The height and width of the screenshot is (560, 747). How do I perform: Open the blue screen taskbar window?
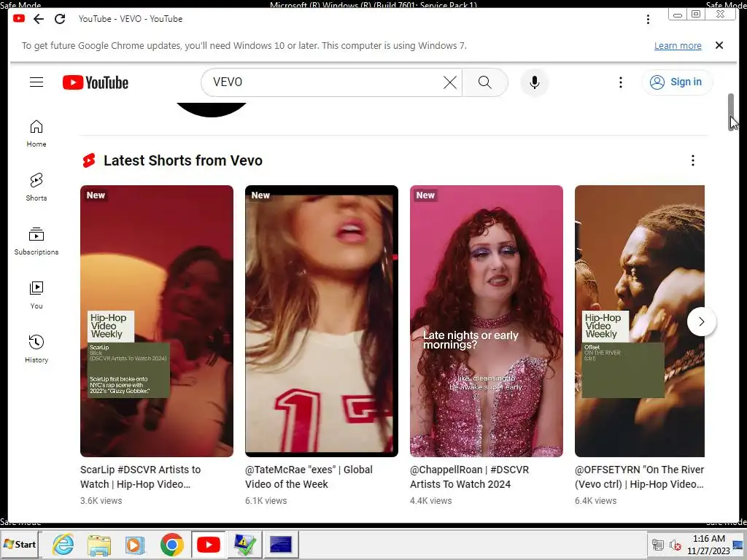click(281, 544)
